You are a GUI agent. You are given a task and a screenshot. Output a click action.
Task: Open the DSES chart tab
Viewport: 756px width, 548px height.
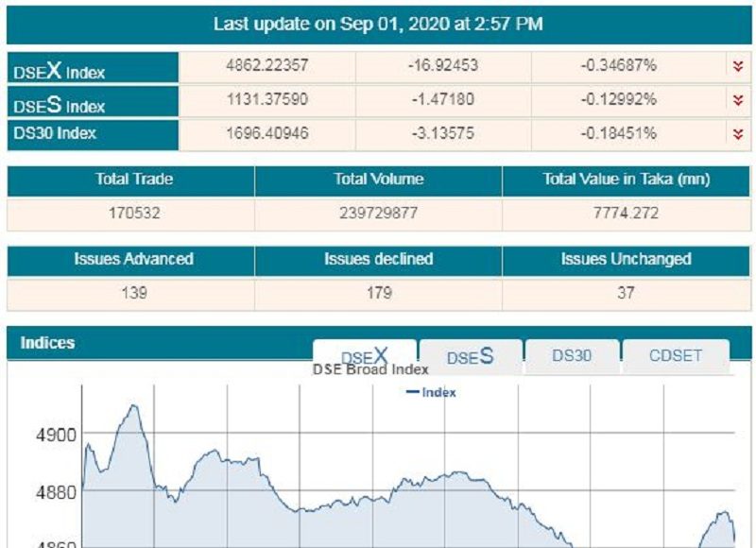(471, 356)
